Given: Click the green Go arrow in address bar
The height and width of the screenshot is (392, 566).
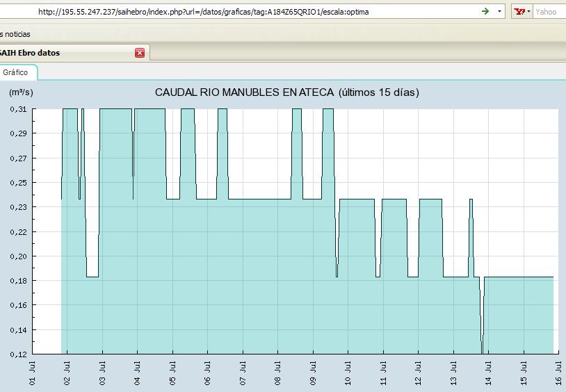Looking at the screenshot, I should pos(485,11).
